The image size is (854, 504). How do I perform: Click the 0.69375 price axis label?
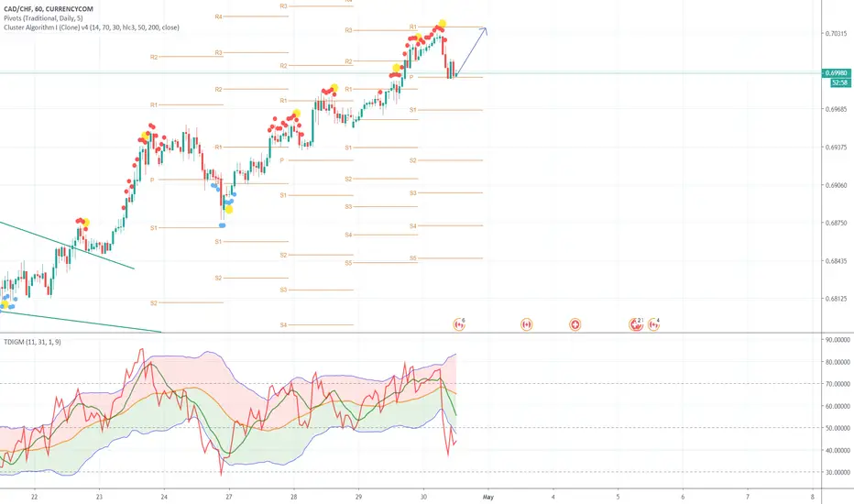click(836, 148)
